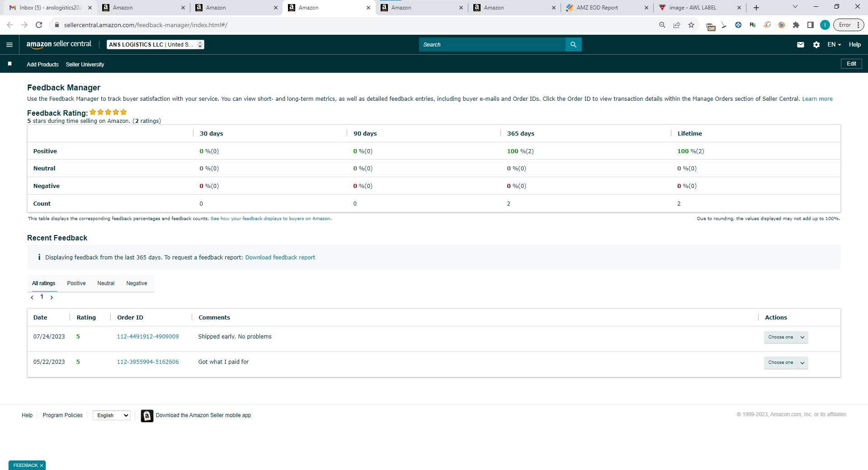
Task: Click the bookmark flag icon
Action: coord(9,64)
